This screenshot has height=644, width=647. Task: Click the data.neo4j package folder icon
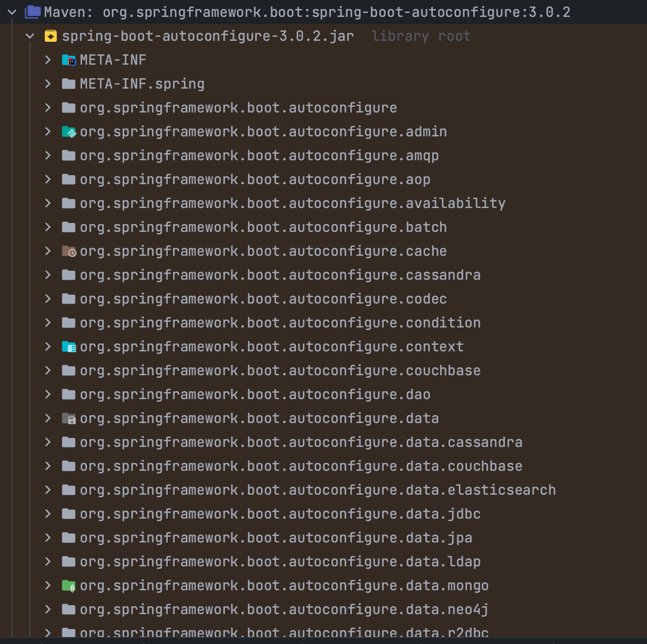point(69,609)
